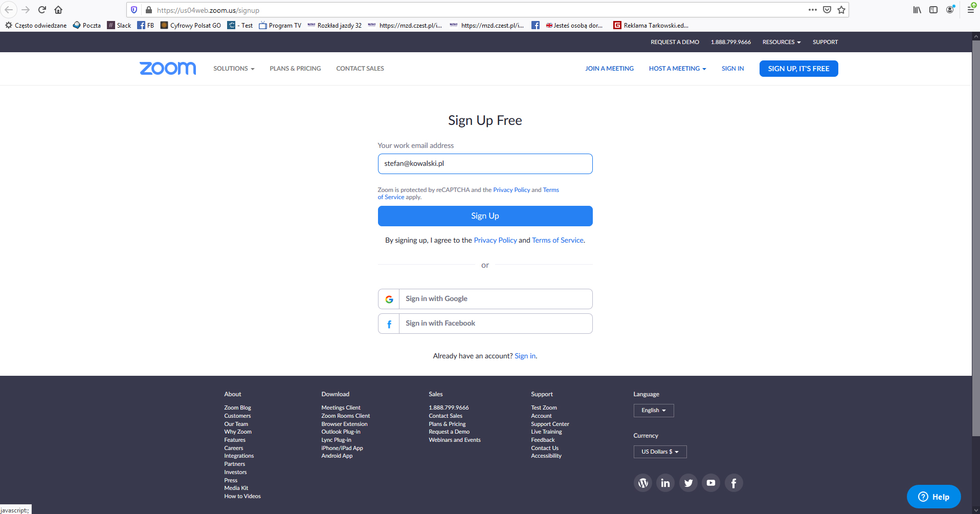Open Zoom's WordPress blog icon
980x514 pixels.
(x=643, y=483)
